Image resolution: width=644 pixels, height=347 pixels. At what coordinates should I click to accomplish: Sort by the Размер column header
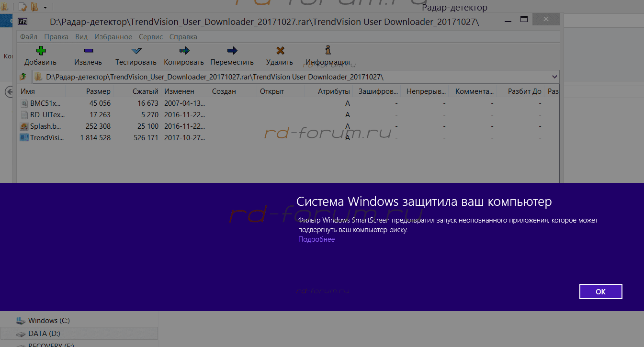(x=89, y=91)
